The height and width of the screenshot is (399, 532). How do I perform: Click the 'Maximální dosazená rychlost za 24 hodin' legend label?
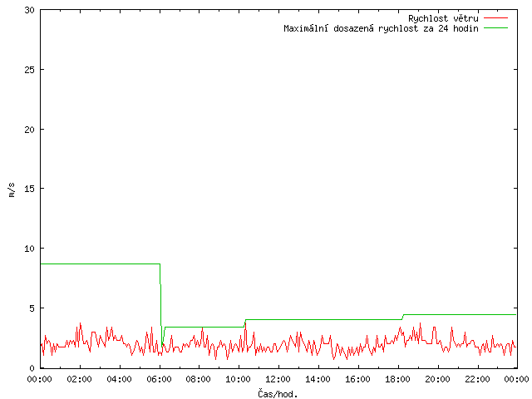pos(381,28)
